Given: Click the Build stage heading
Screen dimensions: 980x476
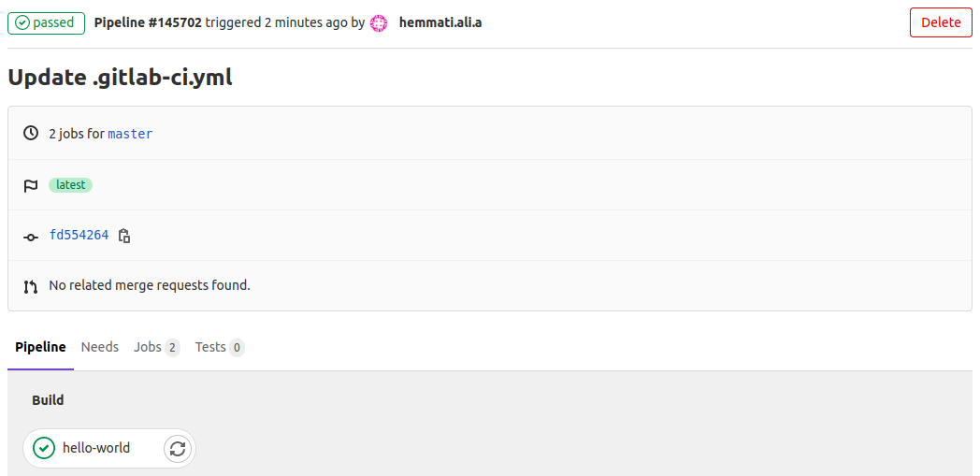Looking at the screenshot, I should 48,400.
